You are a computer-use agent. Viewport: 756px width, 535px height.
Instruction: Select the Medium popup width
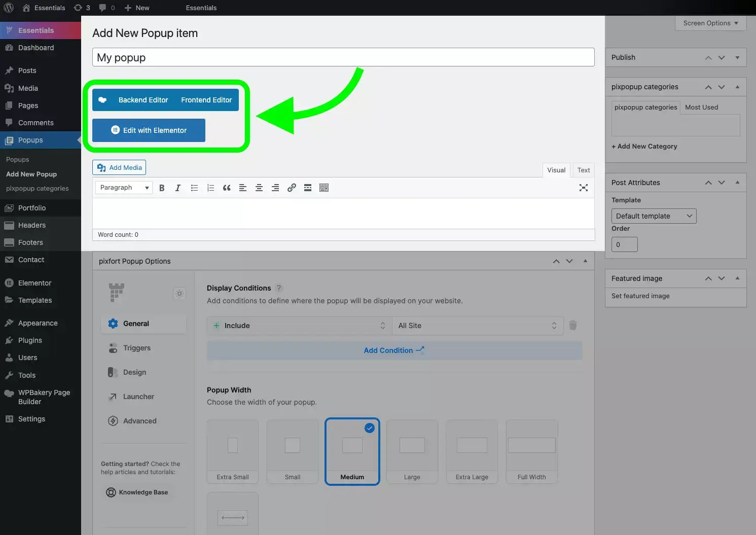pos(352,451)
